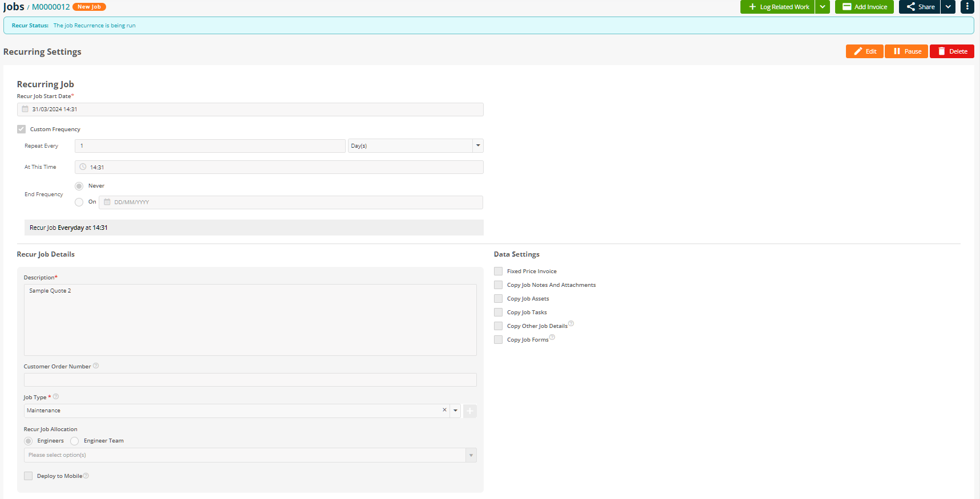980x499 pixels.
Task: Click the clock icon in At This Time
Action: (x=83, y=167)
